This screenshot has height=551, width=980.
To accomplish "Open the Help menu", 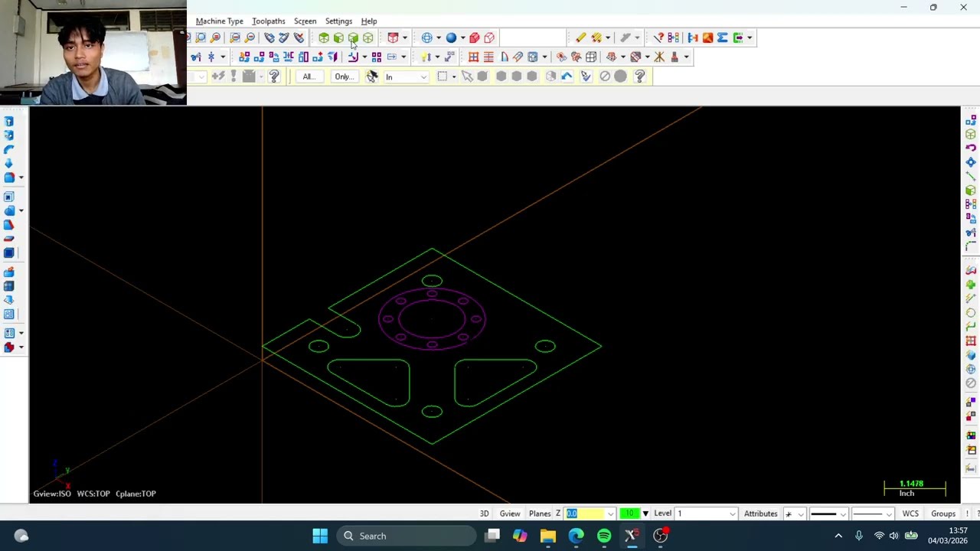I will 369,21.
